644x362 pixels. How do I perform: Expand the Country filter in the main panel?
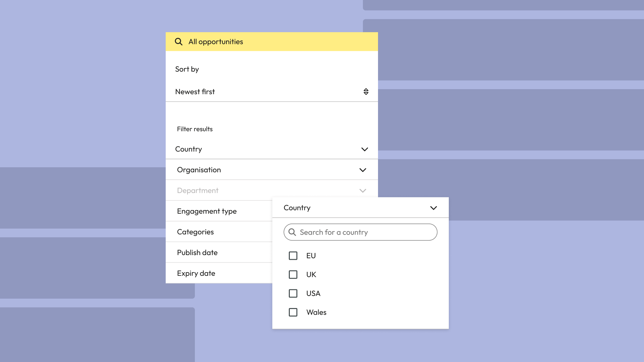364,149
